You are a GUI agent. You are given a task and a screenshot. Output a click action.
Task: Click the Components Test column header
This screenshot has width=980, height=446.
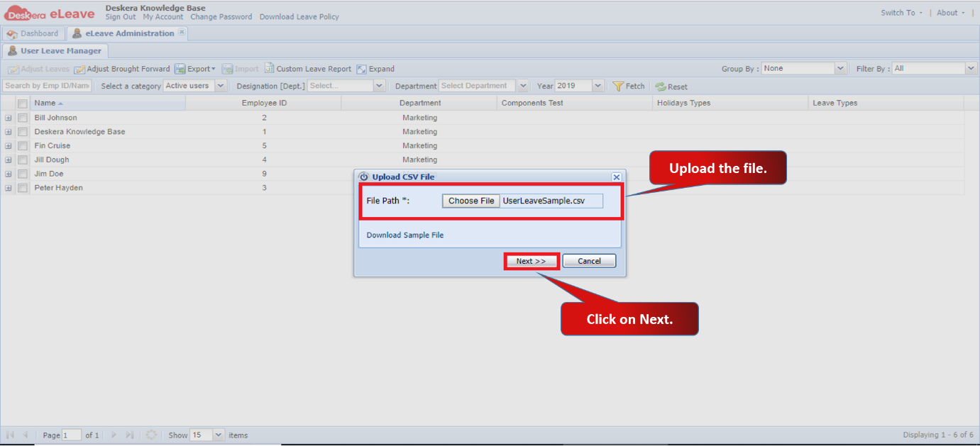point(575,103)
